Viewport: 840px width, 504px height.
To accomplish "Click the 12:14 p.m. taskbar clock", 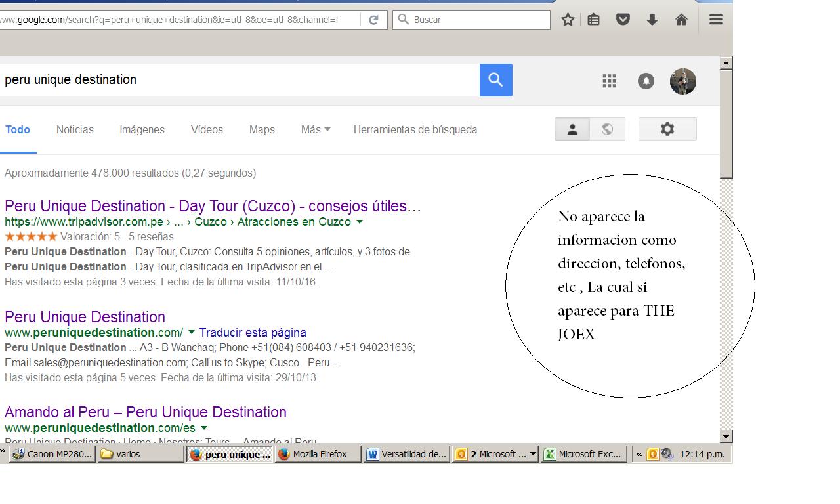I will click(x=702, y=454).
